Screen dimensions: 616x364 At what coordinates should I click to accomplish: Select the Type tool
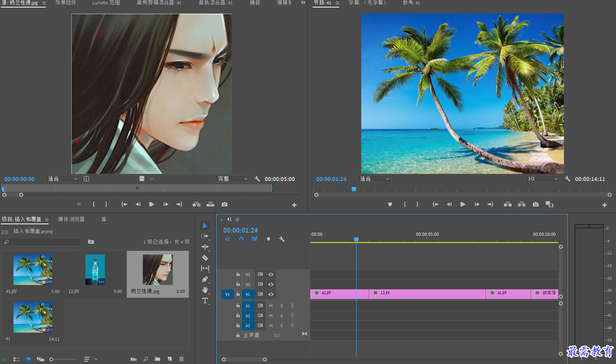pyautogui.click(x=205, y=300)
